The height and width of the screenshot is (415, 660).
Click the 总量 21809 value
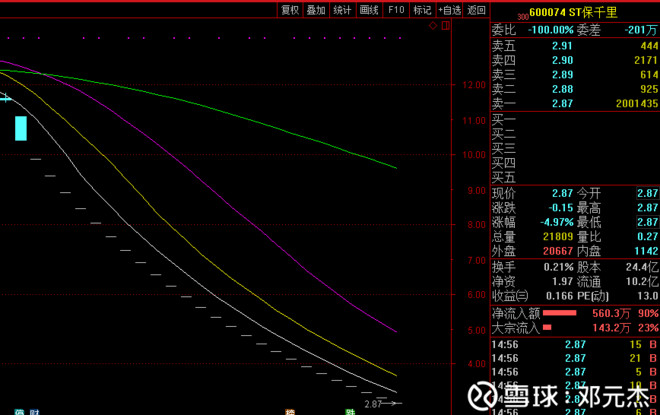(558, 236)
